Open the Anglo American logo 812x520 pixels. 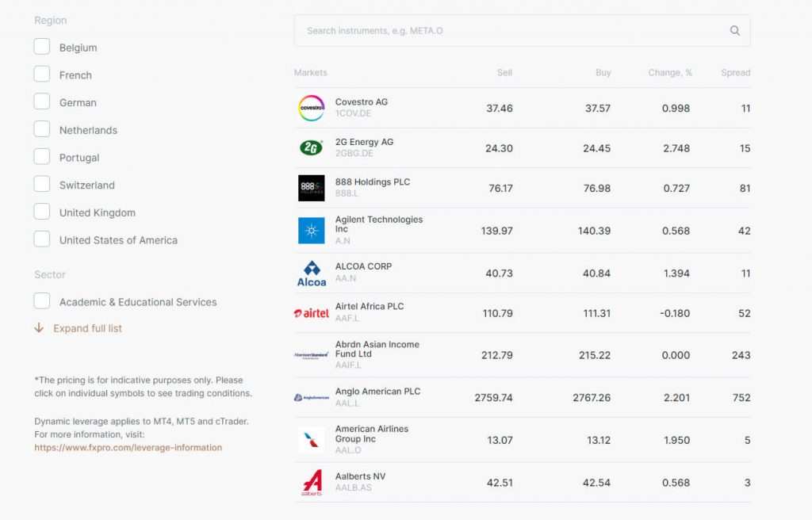[311, 398]
